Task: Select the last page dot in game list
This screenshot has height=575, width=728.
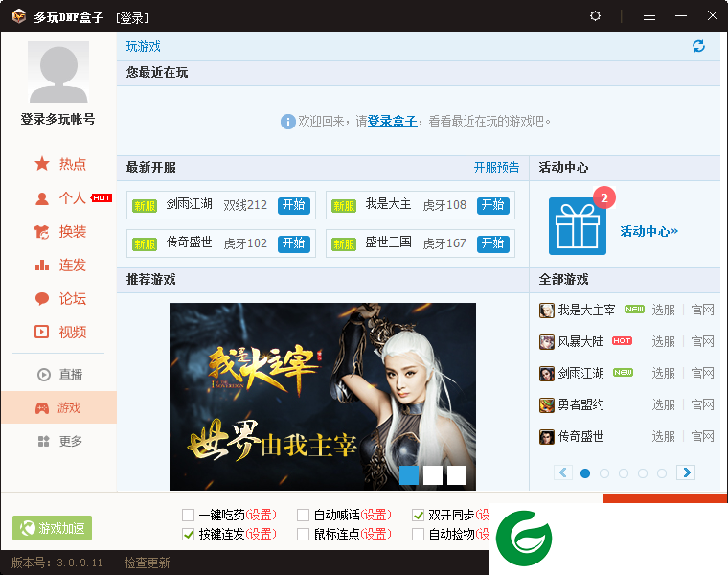Action: pos(662,473)
